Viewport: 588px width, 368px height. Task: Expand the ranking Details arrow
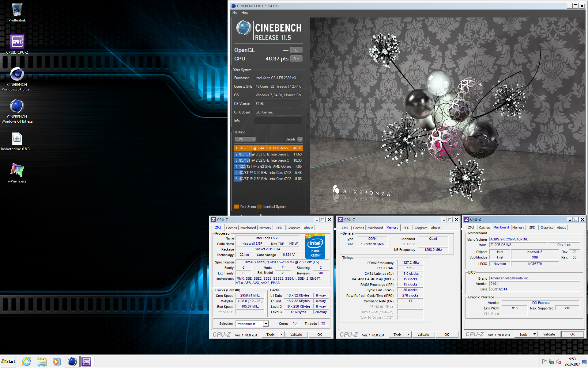tap(300, 139)
